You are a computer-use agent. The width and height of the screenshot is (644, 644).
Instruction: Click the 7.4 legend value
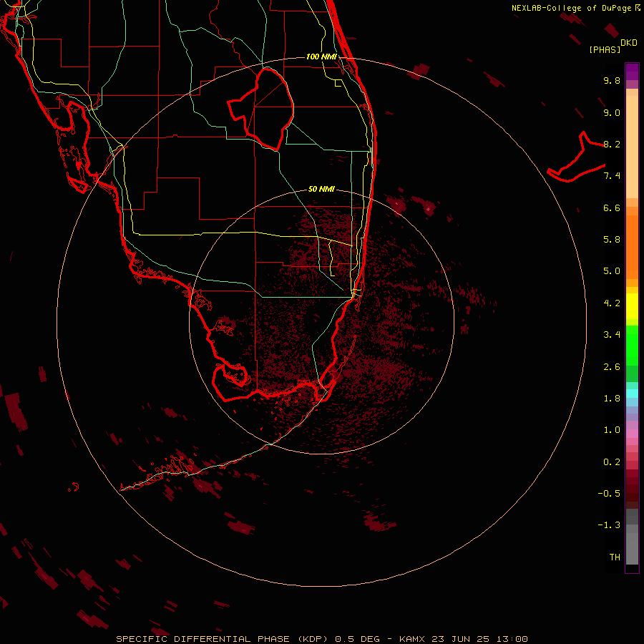click(x=612, y=176)
